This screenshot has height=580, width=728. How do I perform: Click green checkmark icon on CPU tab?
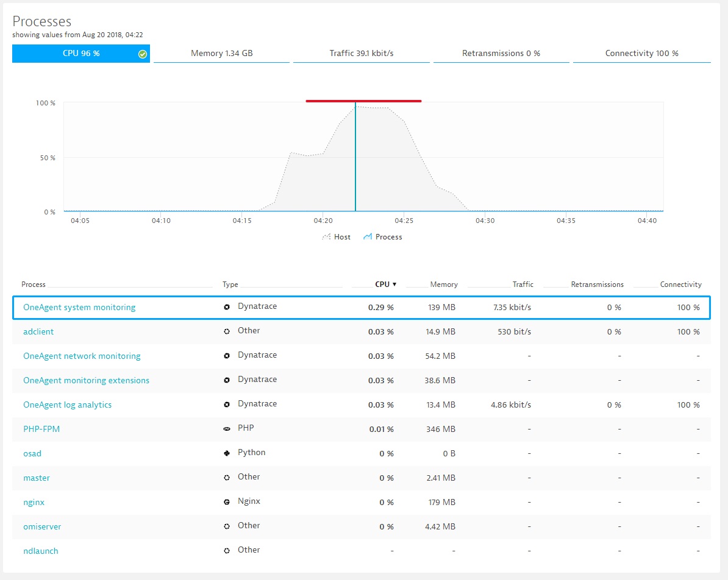pos(142,54)
